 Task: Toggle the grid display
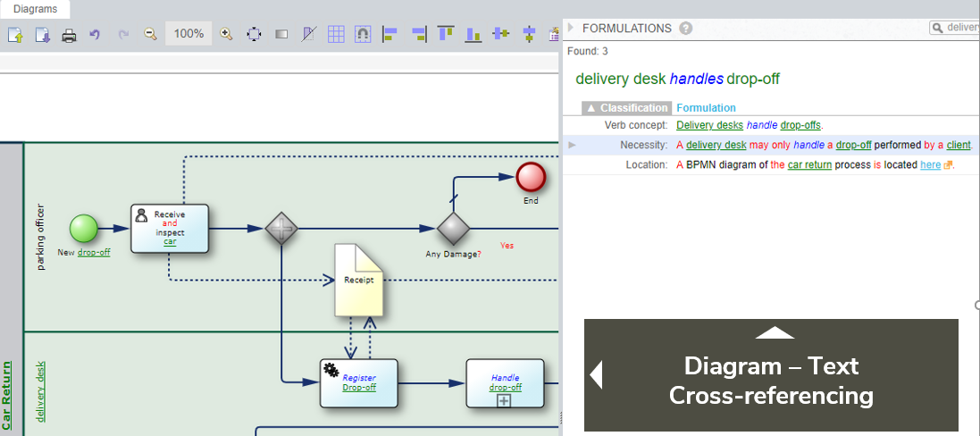(x=336, y=35)
